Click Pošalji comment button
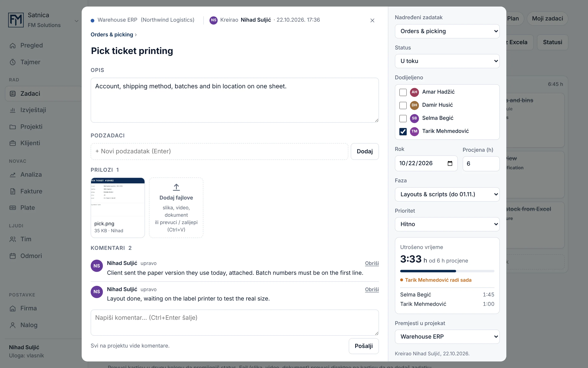The image size is (588, 368). click(364, 346)
